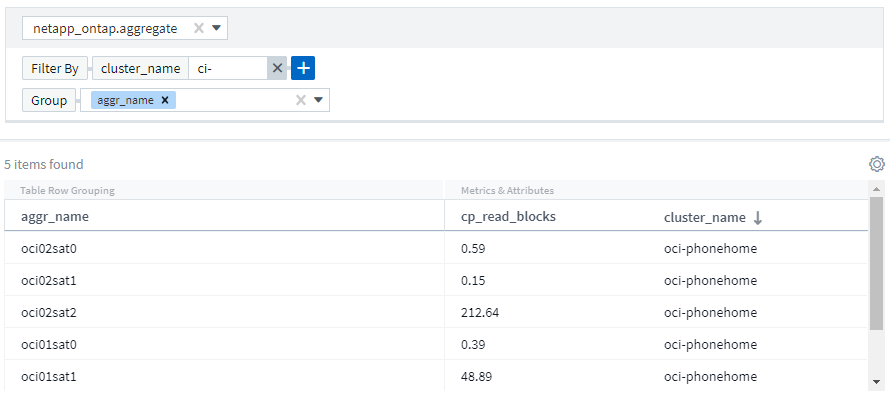Clear the cluster_name filter value

pyautogui.click(x=277, y=68)
